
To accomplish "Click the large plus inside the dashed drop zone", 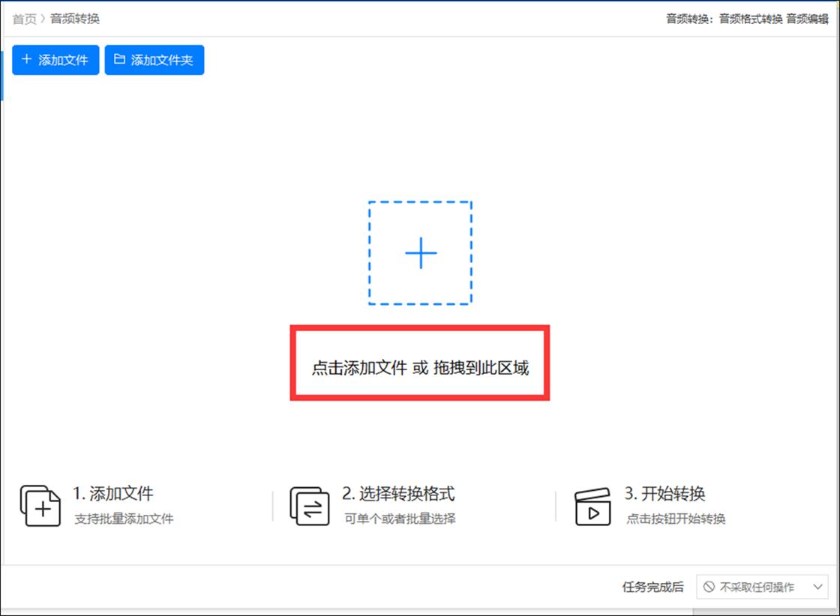I will point(420,253).
